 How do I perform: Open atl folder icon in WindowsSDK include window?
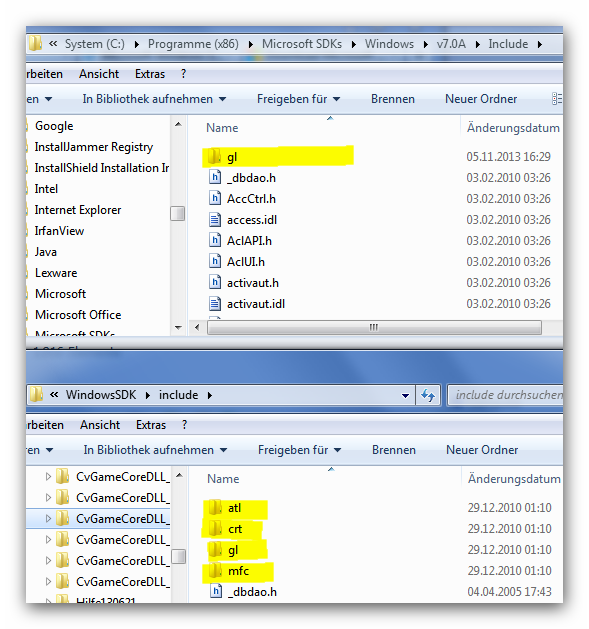coord(215,507)
